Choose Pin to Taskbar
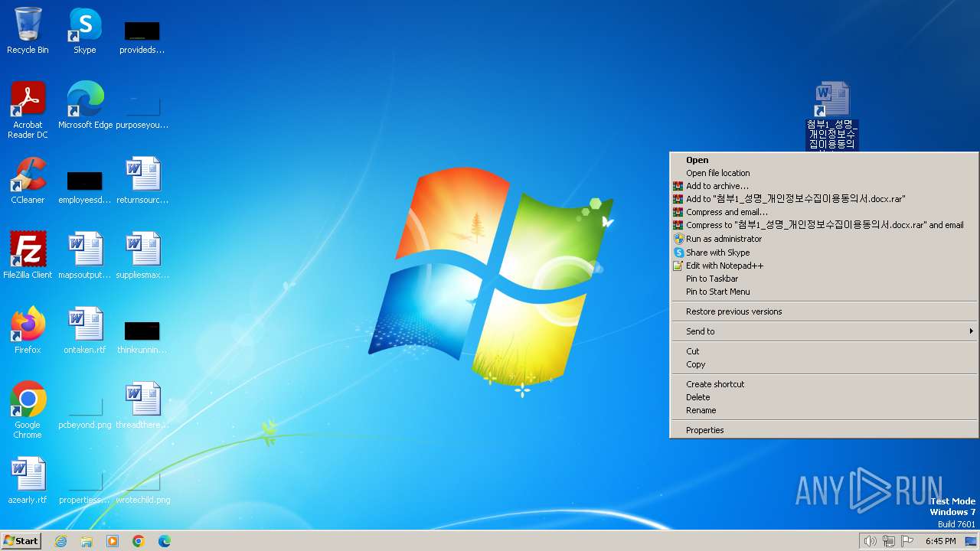The width and height of the screenshot is (980, 551). click(x=824, y=279)
